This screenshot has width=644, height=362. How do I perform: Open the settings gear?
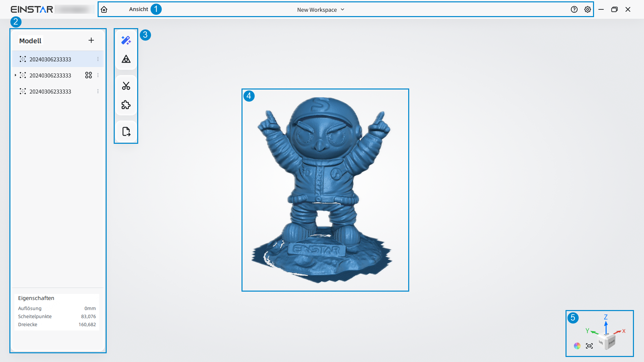(588, 9)
